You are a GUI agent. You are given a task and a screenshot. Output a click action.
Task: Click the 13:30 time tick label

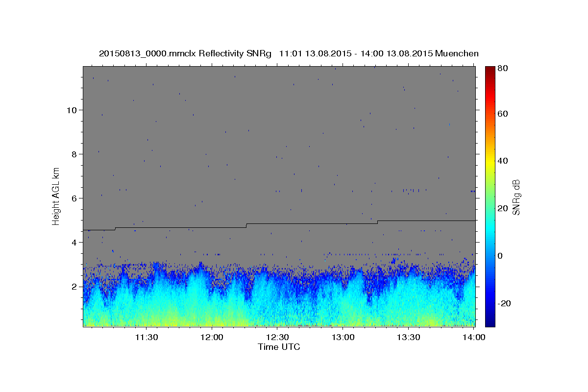(409, 337)
